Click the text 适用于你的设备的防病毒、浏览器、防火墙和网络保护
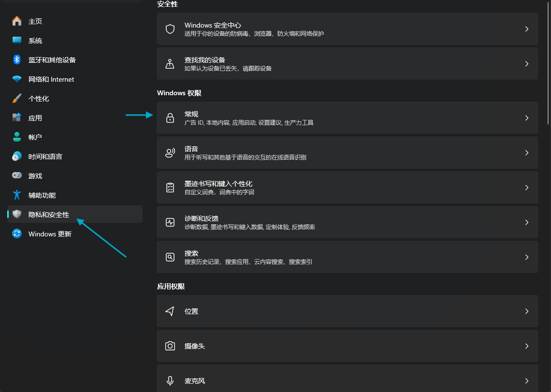Image resolution: width=551 pixels, height=392 pixels. coord(254,34)
